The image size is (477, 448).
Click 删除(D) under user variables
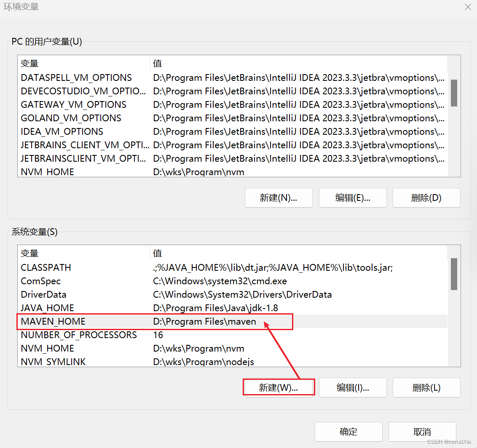(x=426, y=198)
